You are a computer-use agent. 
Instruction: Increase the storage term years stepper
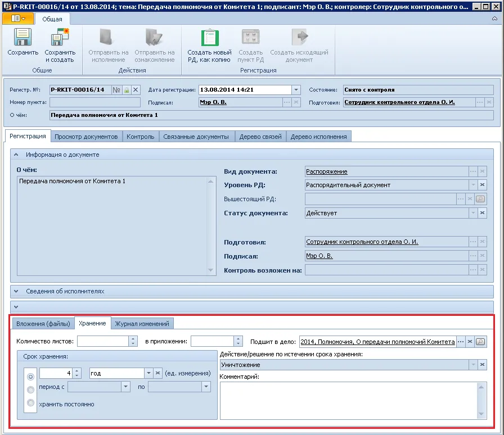pos(77,370)
